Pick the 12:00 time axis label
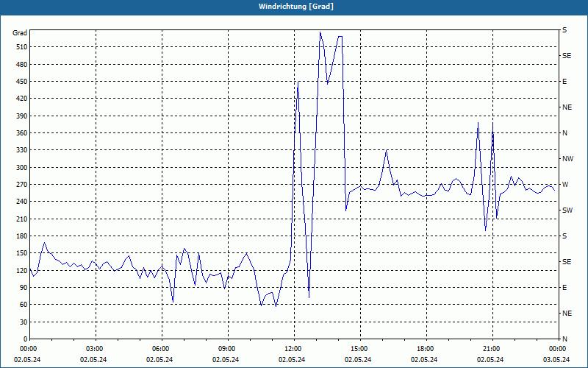The image size is (588, 368). click(x=293, y=349)
